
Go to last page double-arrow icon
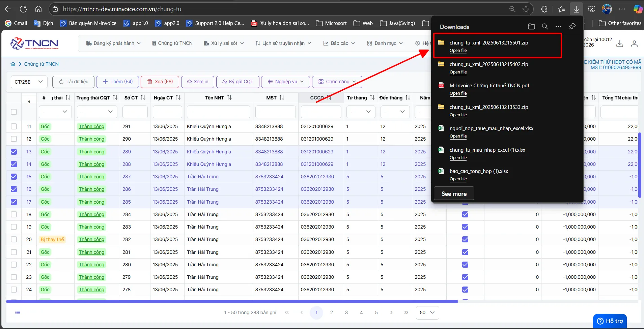406,312
